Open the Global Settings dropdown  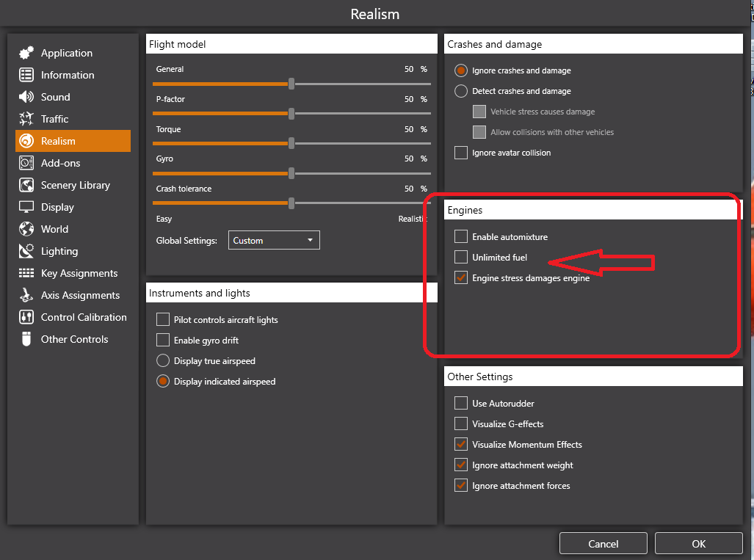point(274,240)
